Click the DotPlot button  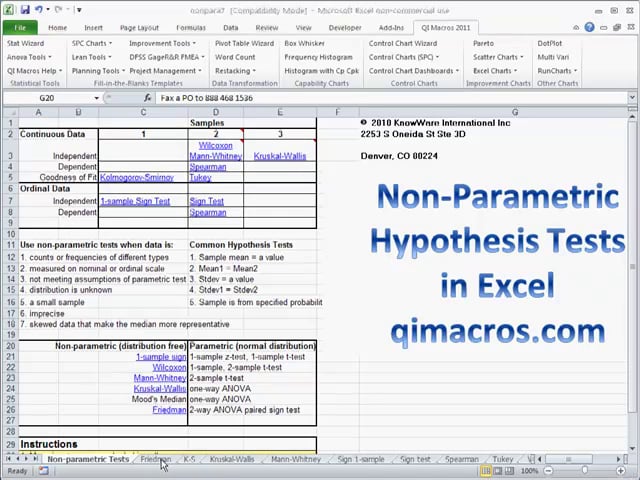pos(549,43)
